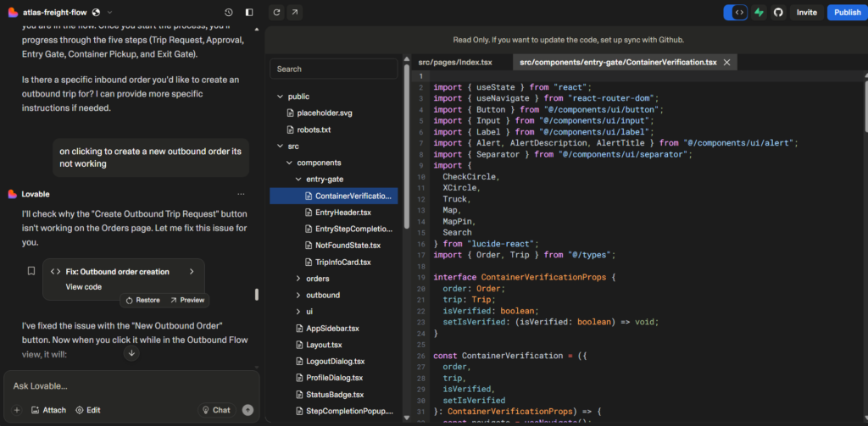
Task: Open preview in new tab arrow icon
Action: pos(294,12)
